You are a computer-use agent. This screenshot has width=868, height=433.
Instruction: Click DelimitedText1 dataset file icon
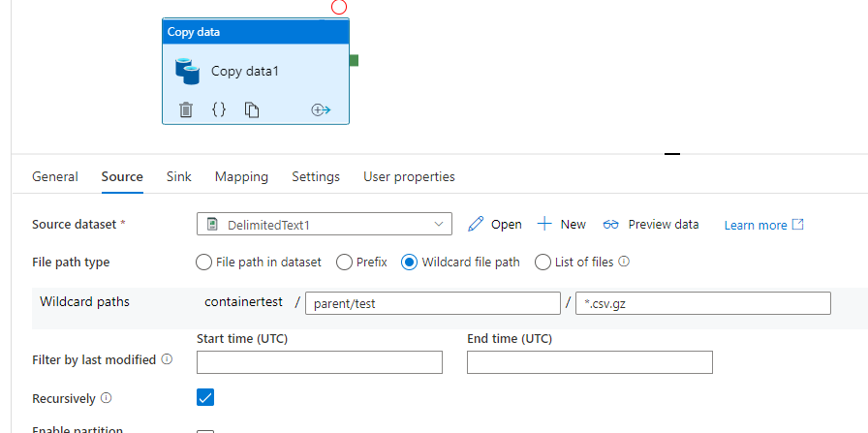pyautogui.click(x=212, y=225)
